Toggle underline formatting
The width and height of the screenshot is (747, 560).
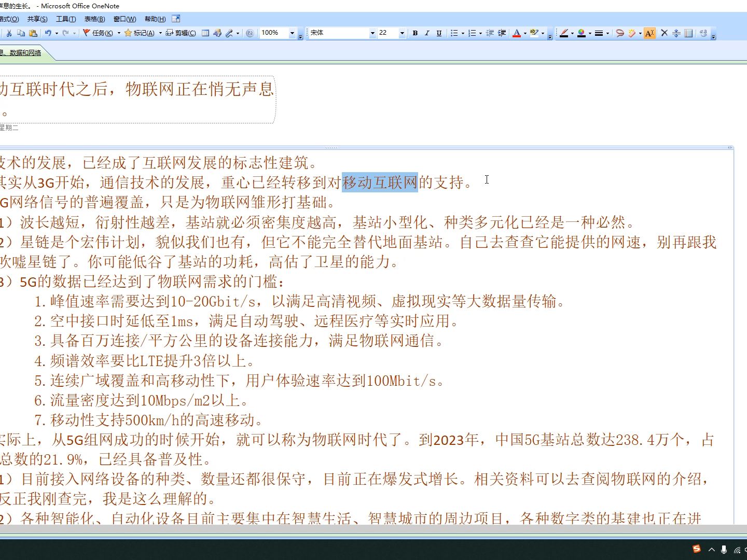pos(439,33)
